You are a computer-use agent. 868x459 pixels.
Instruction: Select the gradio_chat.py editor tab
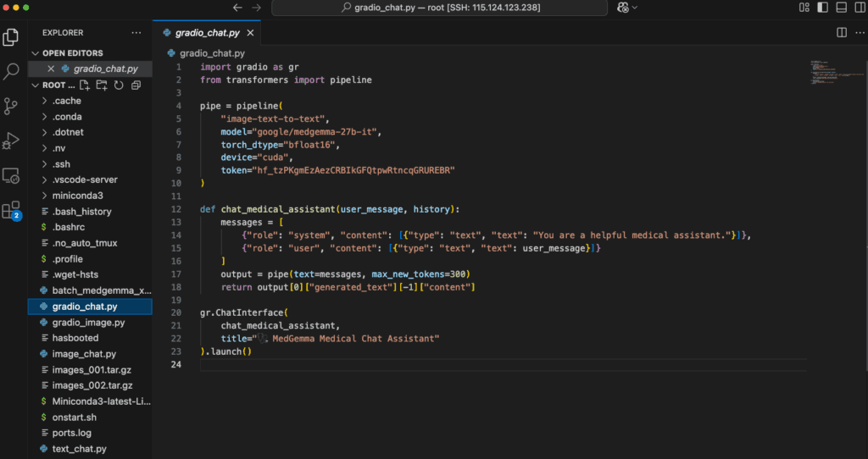tap(207, 33)
